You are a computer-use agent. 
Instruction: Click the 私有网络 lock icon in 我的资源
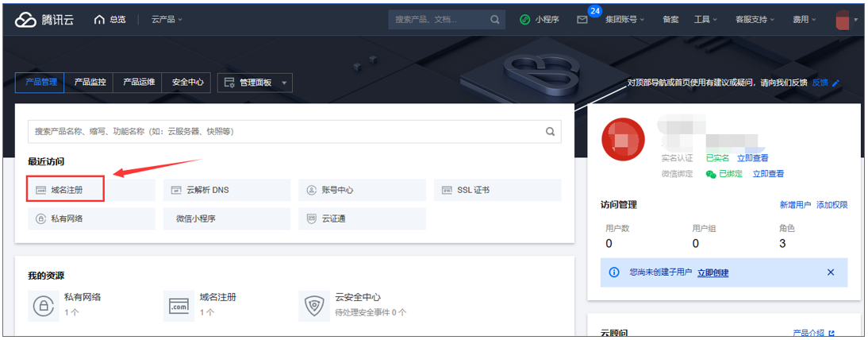click(x=42, y=305)
